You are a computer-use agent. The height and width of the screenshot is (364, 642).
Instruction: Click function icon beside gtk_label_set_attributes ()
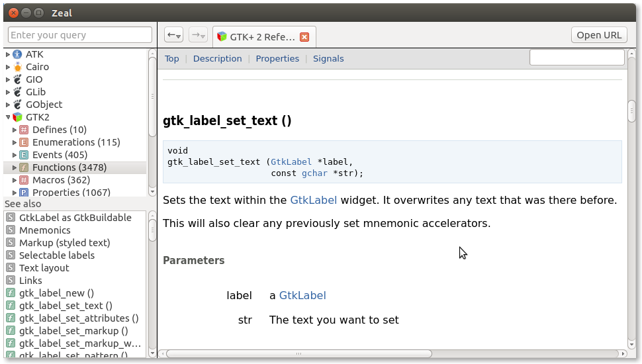pos(11,318)
